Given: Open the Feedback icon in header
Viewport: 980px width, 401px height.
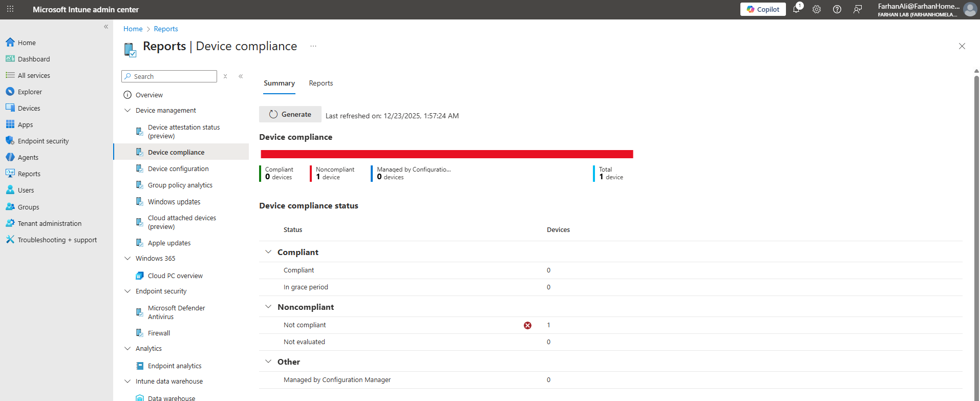Looking at the screenshot, I should 858,9.
